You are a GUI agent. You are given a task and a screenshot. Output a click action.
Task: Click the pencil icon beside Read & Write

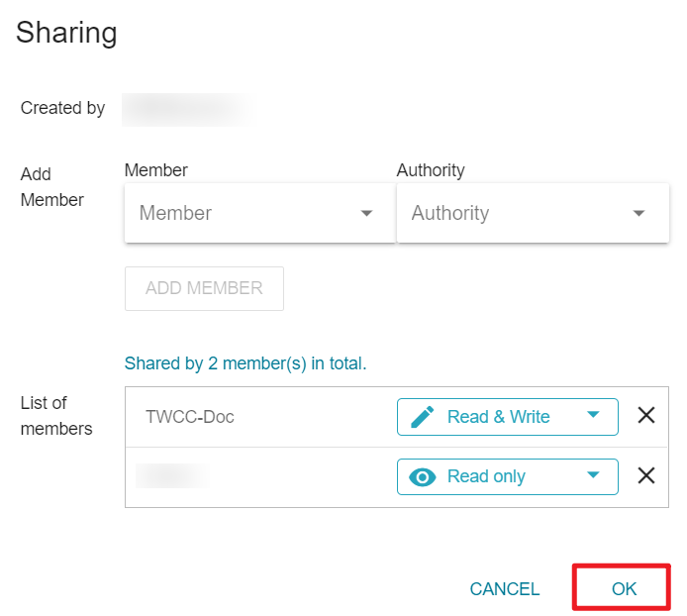coord(423,417)
